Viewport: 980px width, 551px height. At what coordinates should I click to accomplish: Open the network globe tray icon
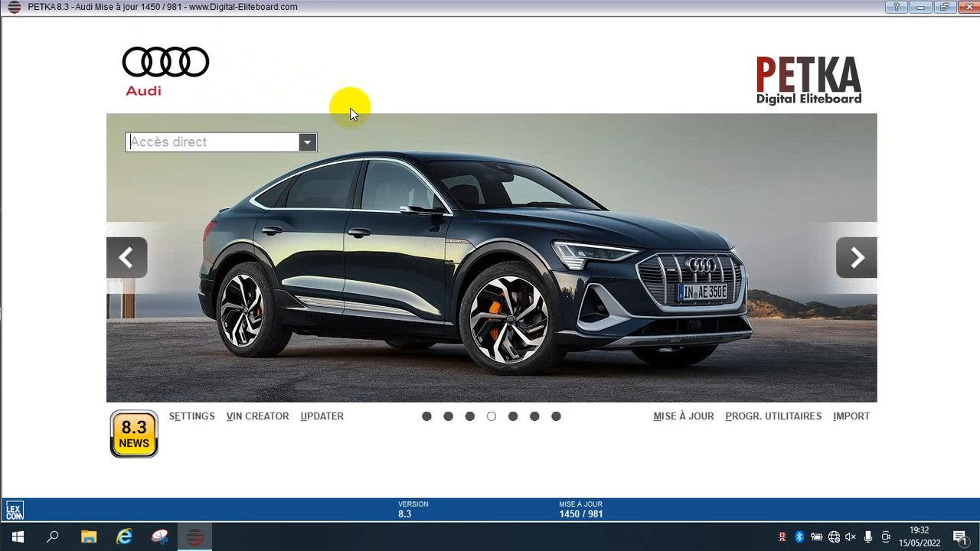(x=834, y=537)
